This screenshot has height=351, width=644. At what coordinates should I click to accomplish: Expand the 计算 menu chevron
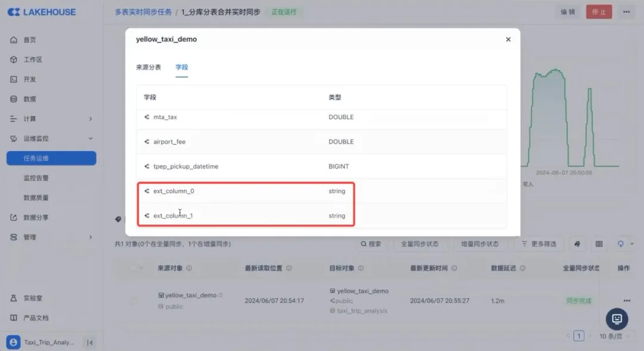pyautogui.click(x=91, y=119)
